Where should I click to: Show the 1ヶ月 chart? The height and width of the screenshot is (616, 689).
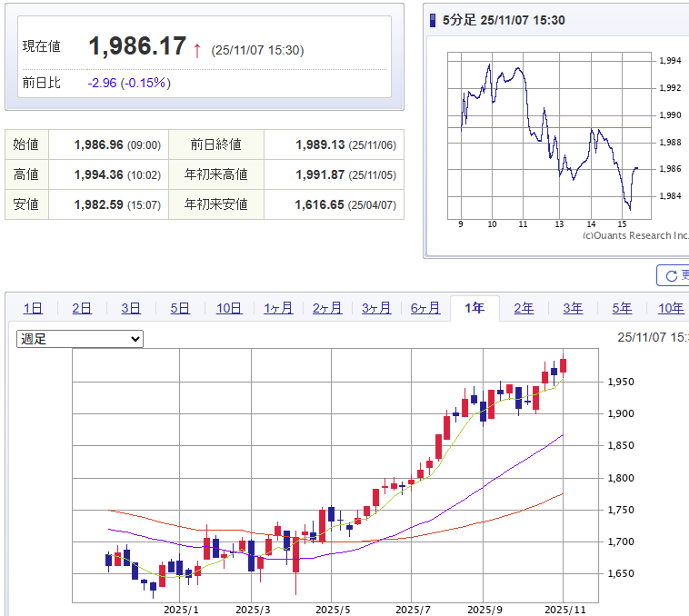click(278, 308)
